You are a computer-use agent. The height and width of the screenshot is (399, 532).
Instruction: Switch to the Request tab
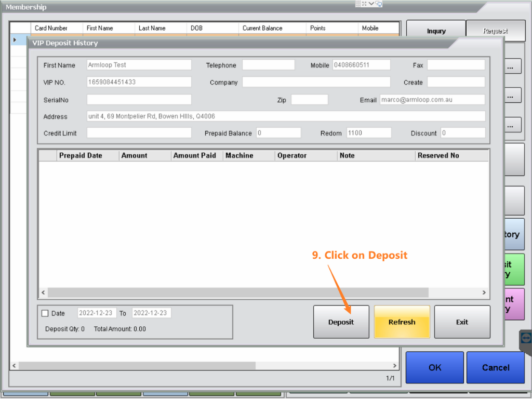tap(495, 31)
